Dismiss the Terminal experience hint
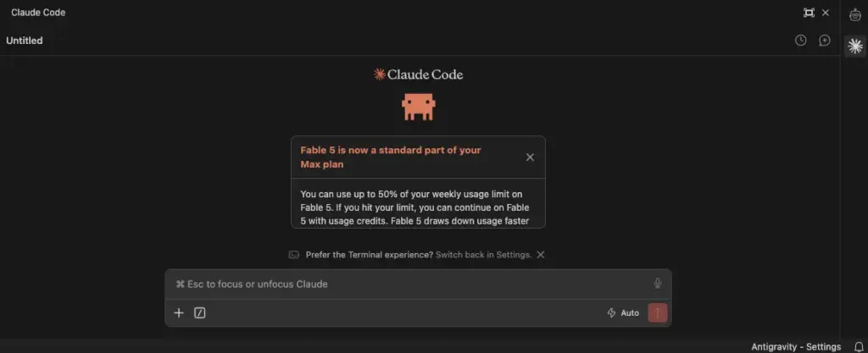 point(541,255)
